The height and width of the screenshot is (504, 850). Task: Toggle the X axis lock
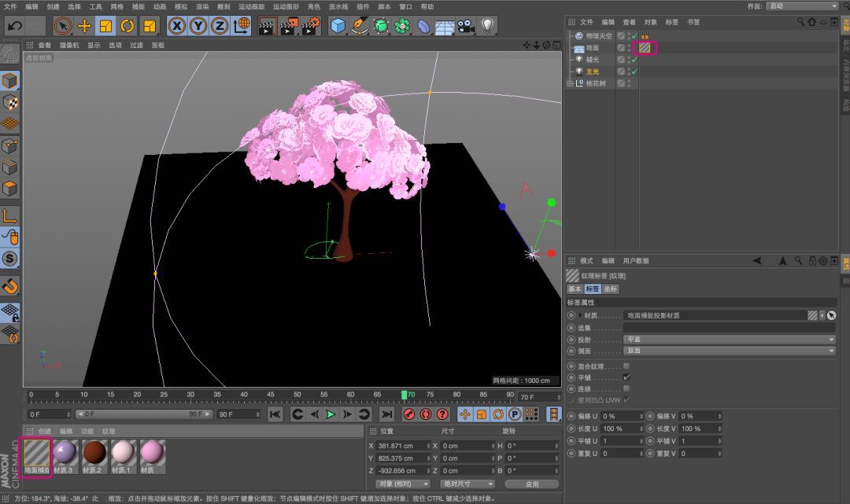(177, 26)
